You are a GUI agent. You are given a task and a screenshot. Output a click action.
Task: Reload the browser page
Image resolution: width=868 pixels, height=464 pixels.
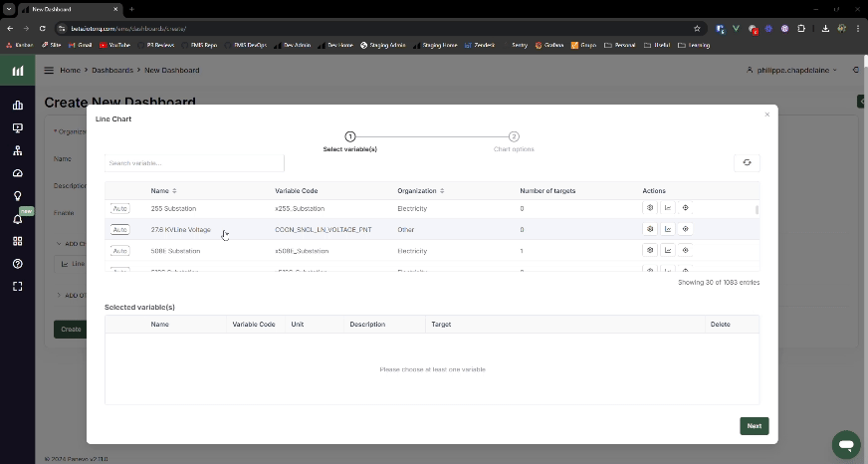42,29
